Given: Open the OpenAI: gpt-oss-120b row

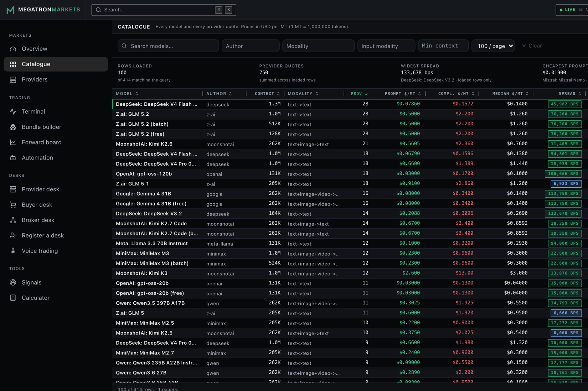Looking at the screenshot, I should coord(350,174).
